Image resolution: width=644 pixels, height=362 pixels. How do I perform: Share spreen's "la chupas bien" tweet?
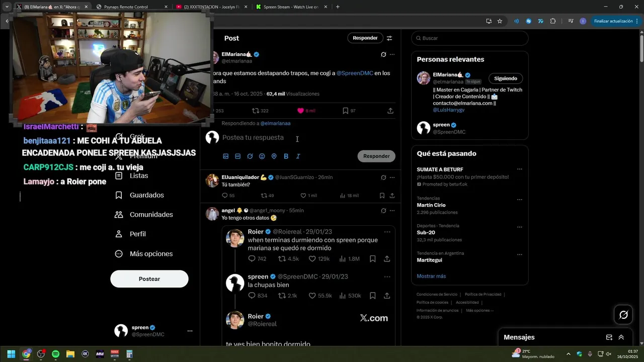point(387,296)
